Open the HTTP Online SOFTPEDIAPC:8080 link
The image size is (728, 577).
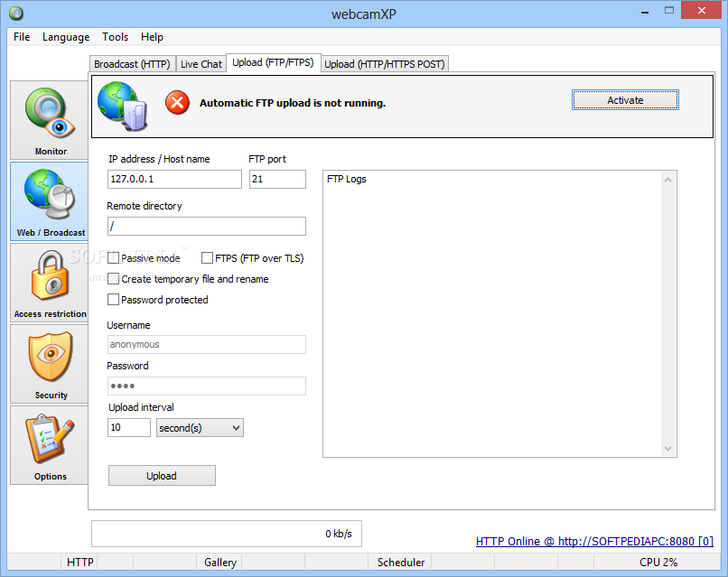(594, 541)
